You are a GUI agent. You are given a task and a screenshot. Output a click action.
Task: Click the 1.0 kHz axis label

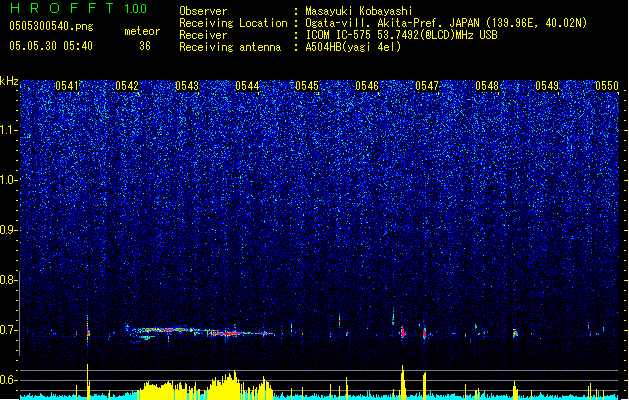point(8,180)
